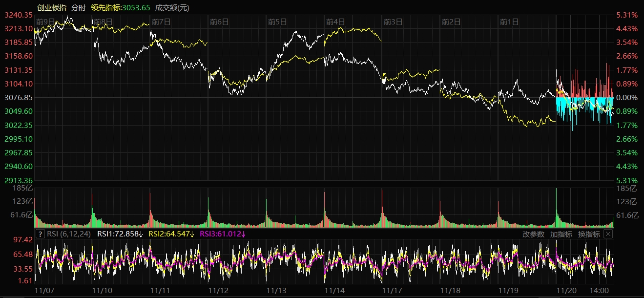Image resolution: width=644 pixels, height=298 pixels.
Task: Click the 11/14 date on time axis
Action: [334, 290]
